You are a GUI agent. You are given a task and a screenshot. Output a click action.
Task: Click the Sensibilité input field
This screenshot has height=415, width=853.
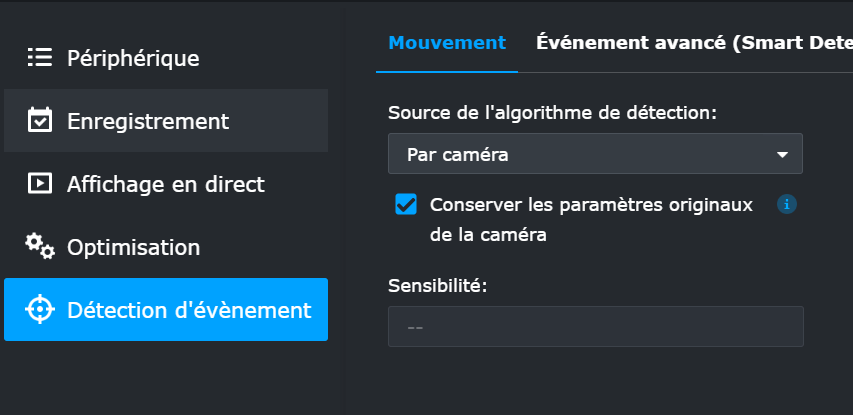coord(596,326)
